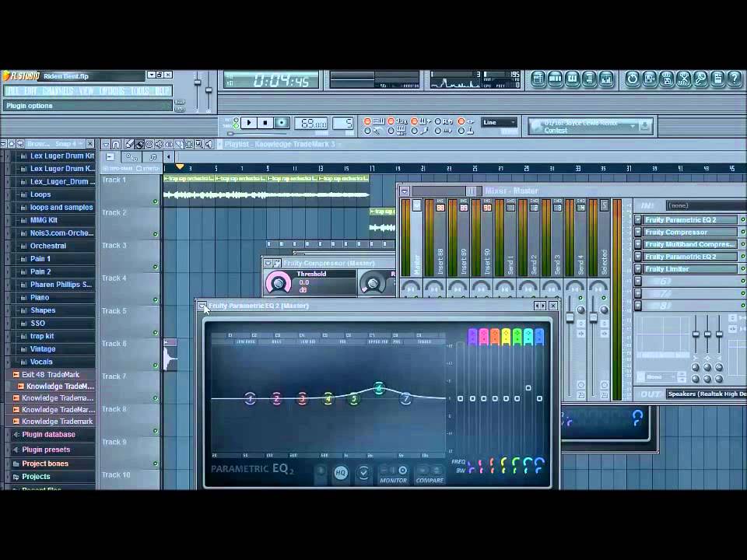
Task: Click the Compressor Threshold knob
Action: pyautogui.click(x=279, y=283)
